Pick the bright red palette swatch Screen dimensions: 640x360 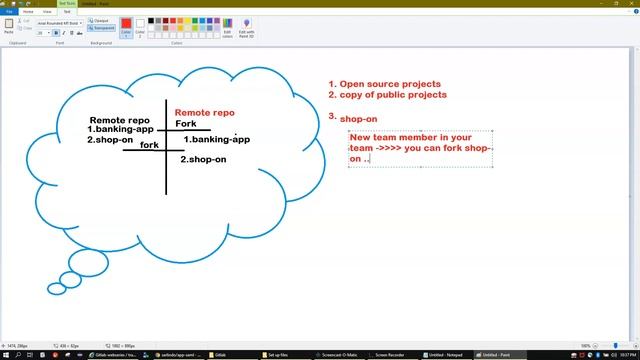[173, 20]
